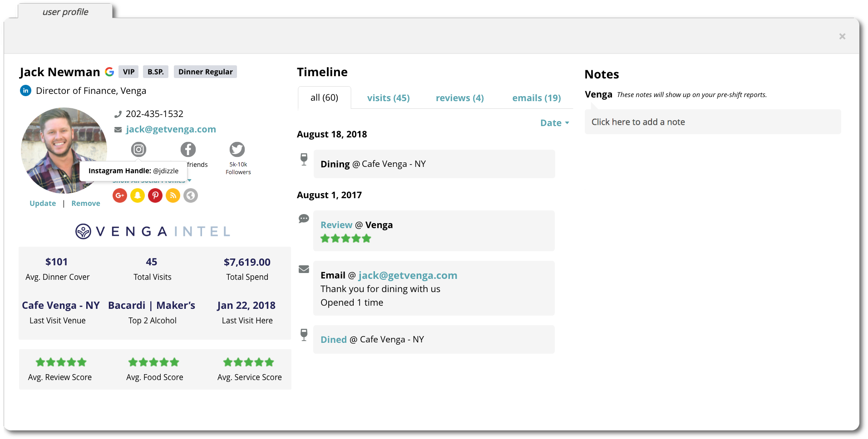Open the Date sort dropdown
Viewport: 868px width, 439px height.
pyautogui.click(x=555, y=123)
